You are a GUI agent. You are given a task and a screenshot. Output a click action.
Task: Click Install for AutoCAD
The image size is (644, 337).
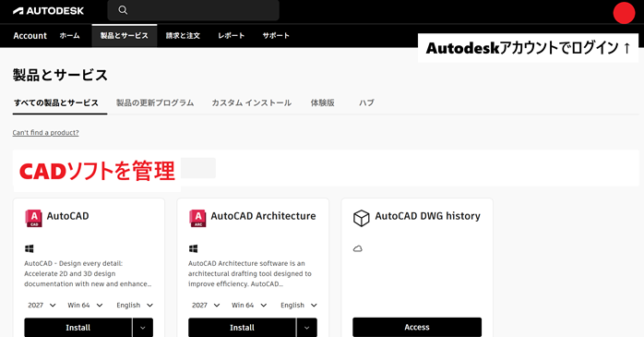click(x=78, y=328)
